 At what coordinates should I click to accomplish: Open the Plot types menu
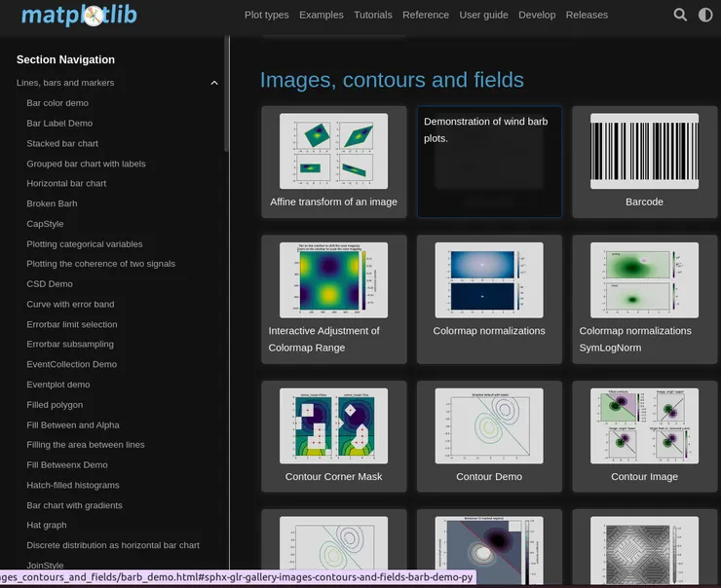tap(267, 16)
